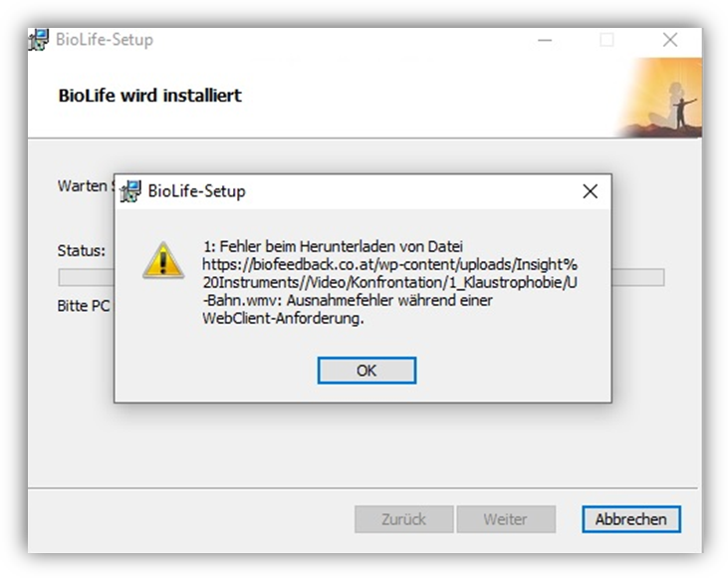This screenshot has height=578, width=728.
Task: Click the greyed-out Weiter button
Action: click(x=506, y=519)
